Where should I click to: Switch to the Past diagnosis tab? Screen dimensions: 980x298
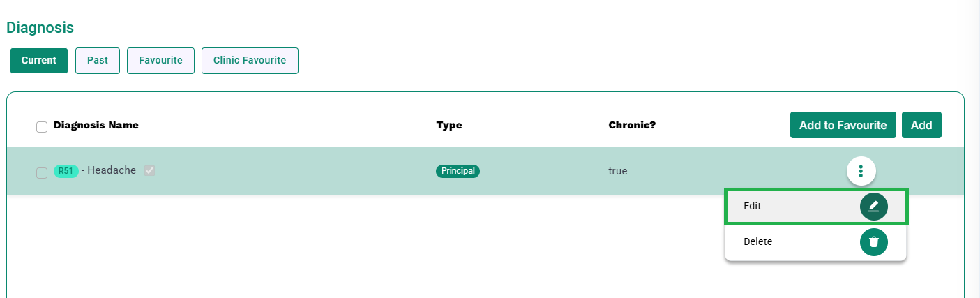pyautogui.click(x=98, y=60)
